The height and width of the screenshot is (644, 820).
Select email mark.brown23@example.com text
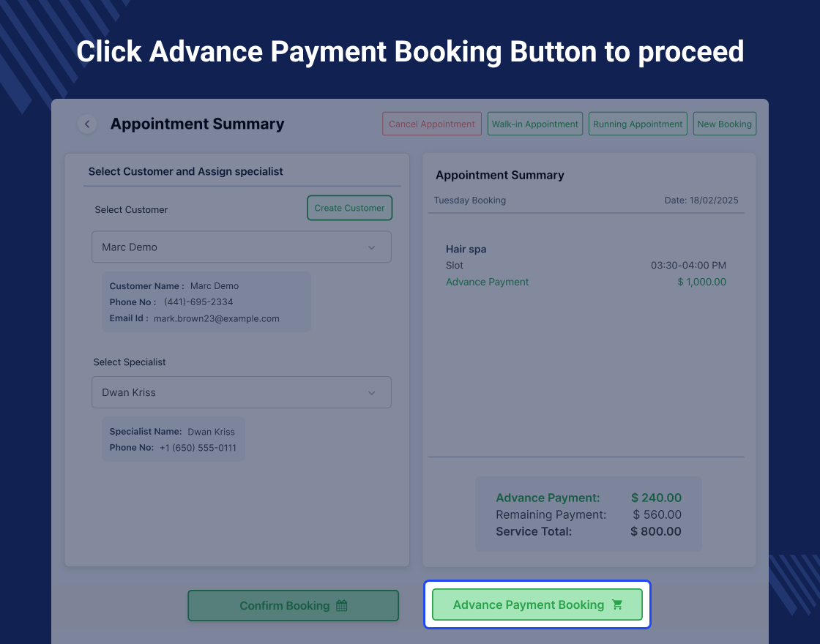tap(217, 318)
